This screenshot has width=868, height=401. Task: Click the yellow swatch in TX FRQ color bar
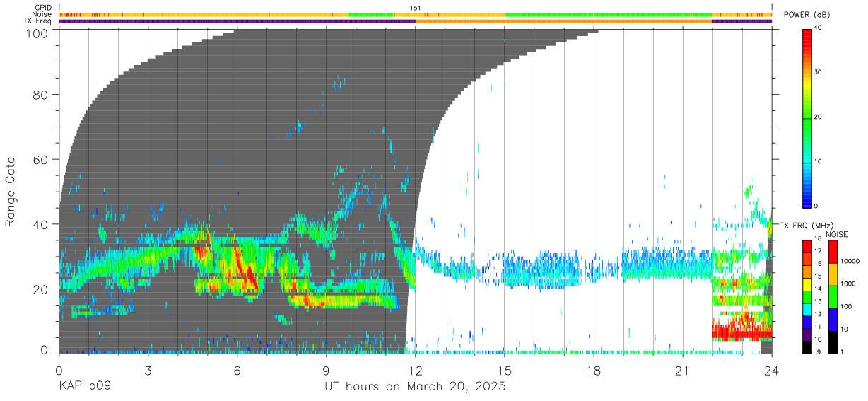pyautogui.click(x=807, y=284)
